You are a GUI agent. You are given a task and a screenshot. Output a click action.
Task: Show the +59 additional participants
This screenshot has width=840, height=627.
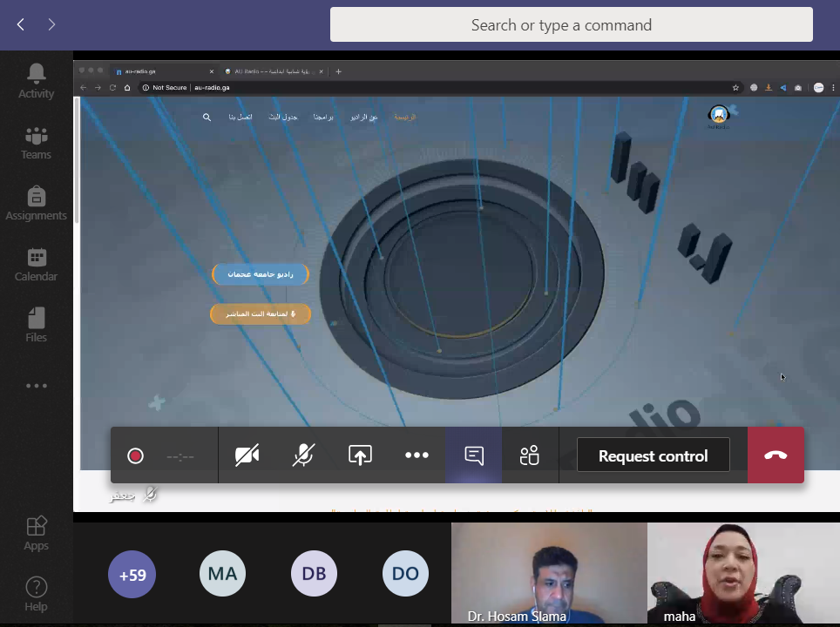[x=132, y=574]
